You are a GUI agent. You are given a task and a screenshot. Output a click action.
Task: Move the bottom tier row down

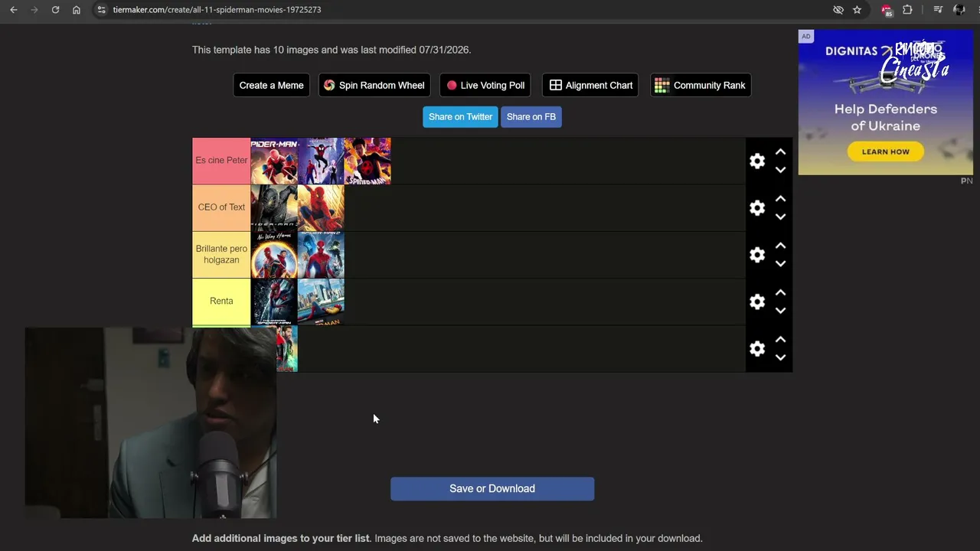tap(780, 357)
